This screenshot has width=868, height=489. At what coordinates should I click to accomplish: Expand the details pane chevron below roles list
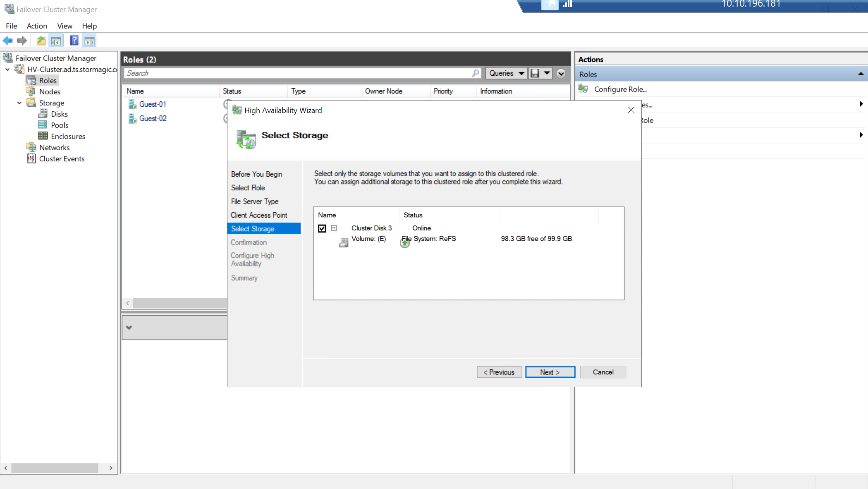tap(129, 328)
